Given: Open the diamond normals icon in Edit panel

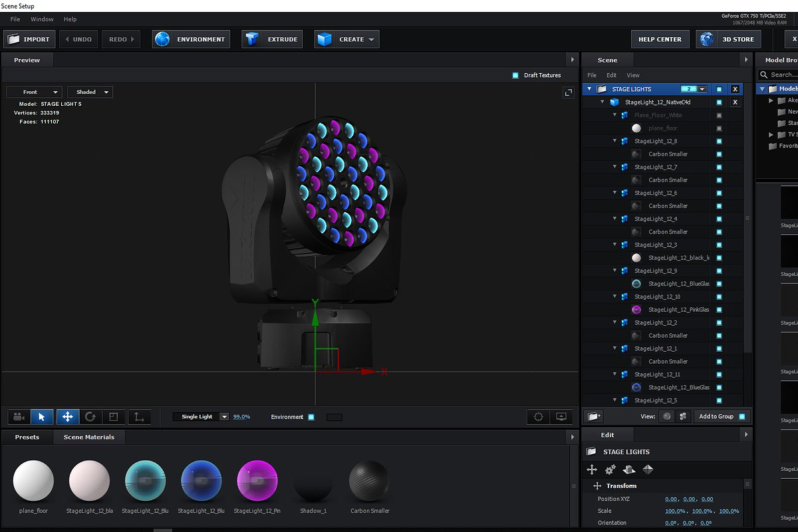Looking at the screenshot, I should tap(648, 469).
